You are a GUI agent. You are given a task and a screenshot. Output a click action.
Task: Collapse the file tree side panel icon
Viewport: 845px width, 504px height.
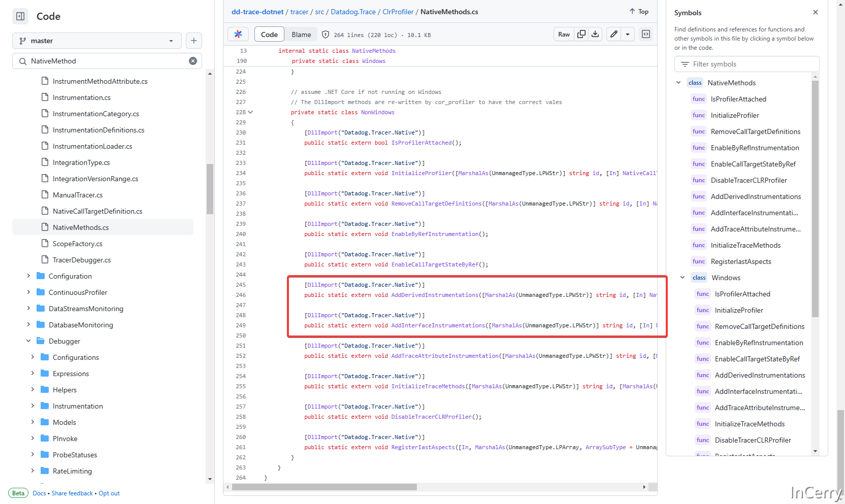20,16
